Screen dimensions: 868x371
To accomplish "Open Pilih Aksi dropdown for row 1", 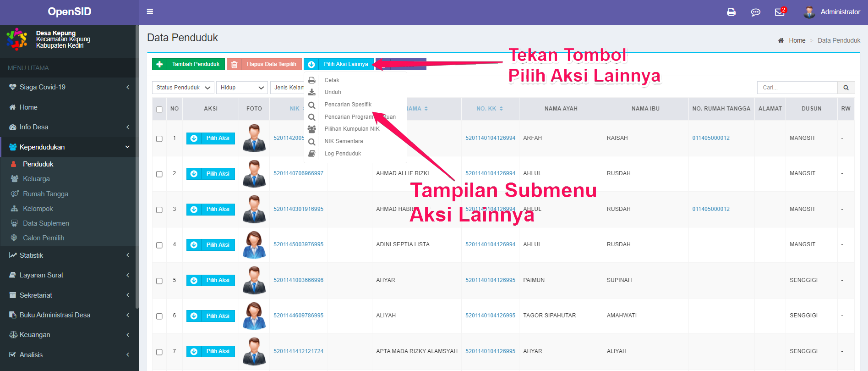I will (211, 138).
